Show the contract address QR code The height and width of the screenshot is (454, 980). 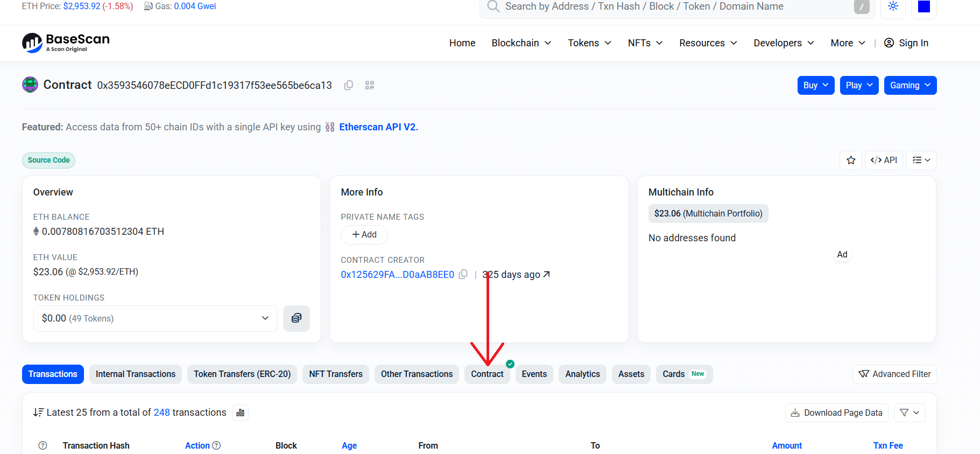click(370, 85)
